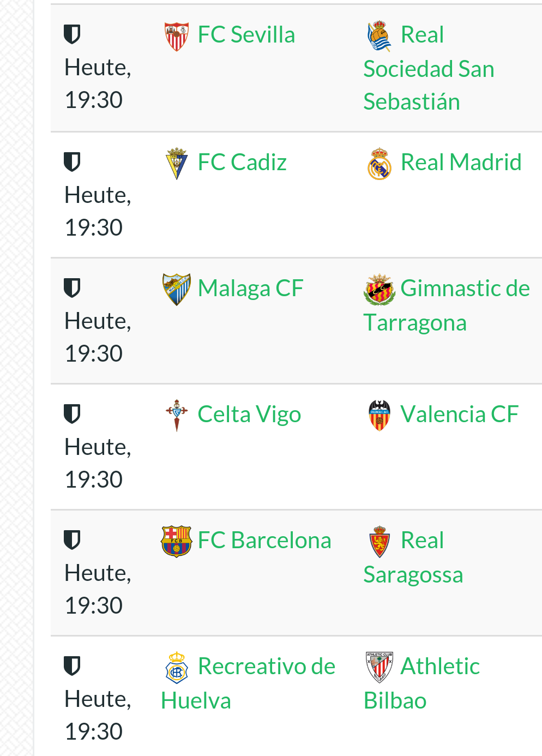542x756 pixels.
Task: Click the Real Madrid club crest
Action: pyautogui.click(x=380, y=164)
